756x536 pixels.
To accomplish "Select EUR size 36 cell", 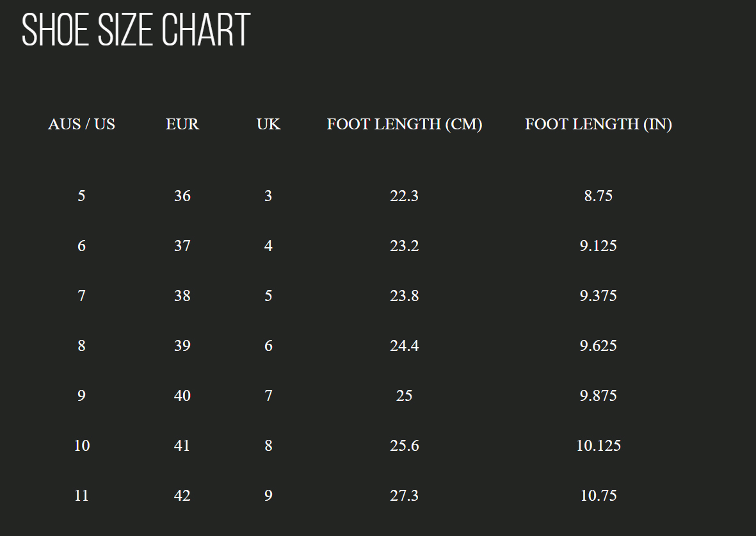I will tap(182, 196).
